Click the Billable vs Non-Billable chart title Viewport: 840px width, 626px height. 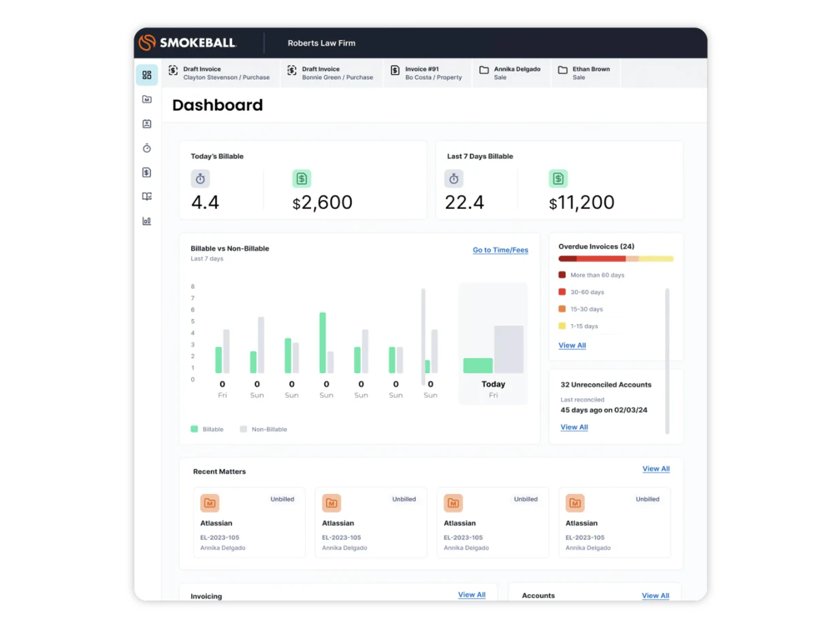click(230, 248)
